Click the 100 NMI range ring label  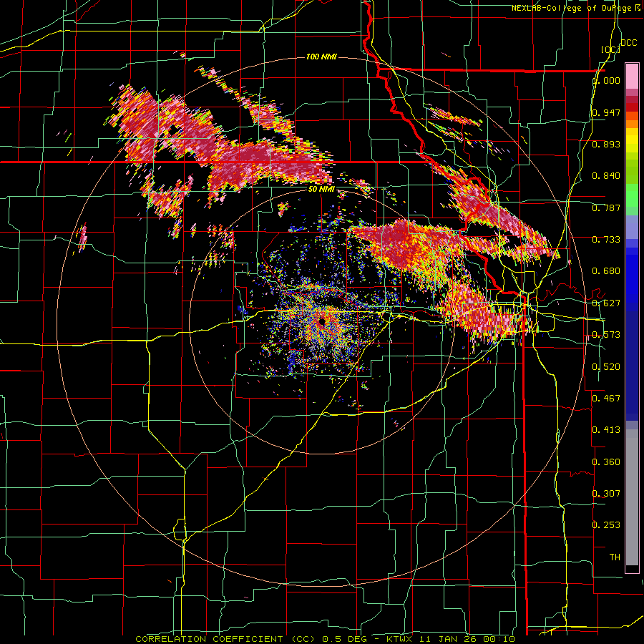321,57
